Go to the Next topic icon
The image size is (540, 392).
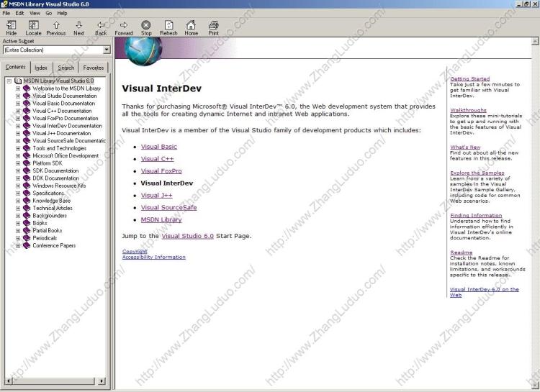79,24
